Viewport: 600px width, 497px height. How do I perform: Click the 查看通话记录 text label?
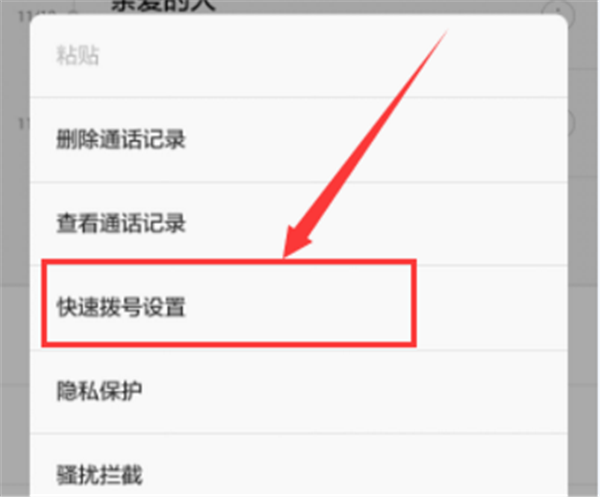coord(121,223)
